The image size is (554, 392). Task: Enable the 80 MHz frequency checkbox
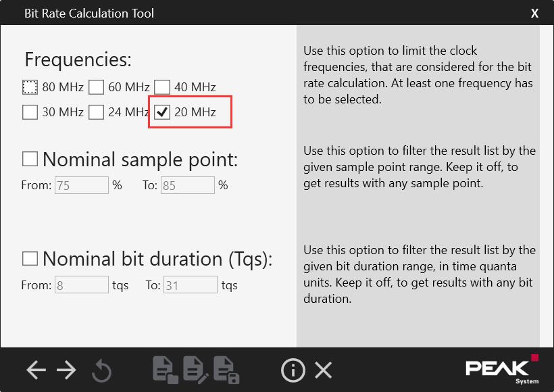[x=30, y=87]
